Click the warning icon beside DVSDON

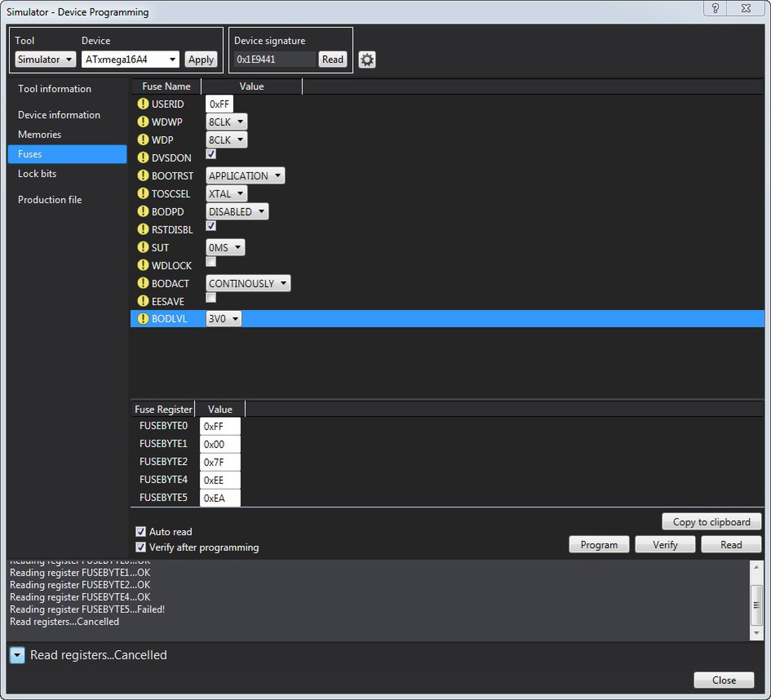tap(143, 157)
